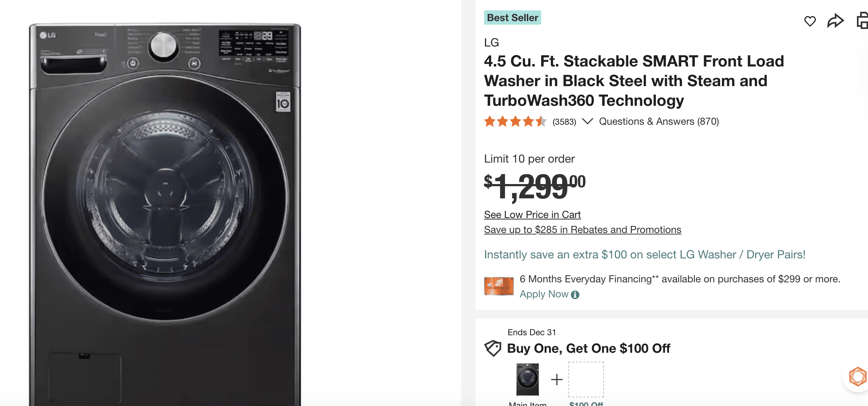Click See Low Price in Cart
This screenshot has width=868, height=406.
point(532,214)
